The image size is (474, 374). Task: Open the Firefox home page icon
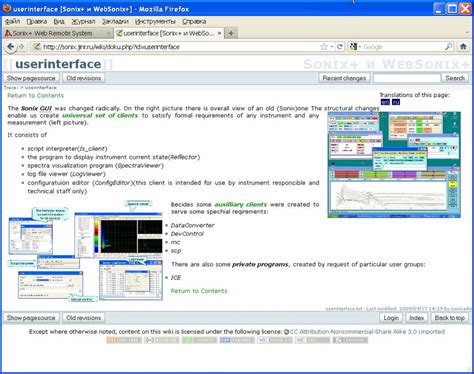point(463,46)
